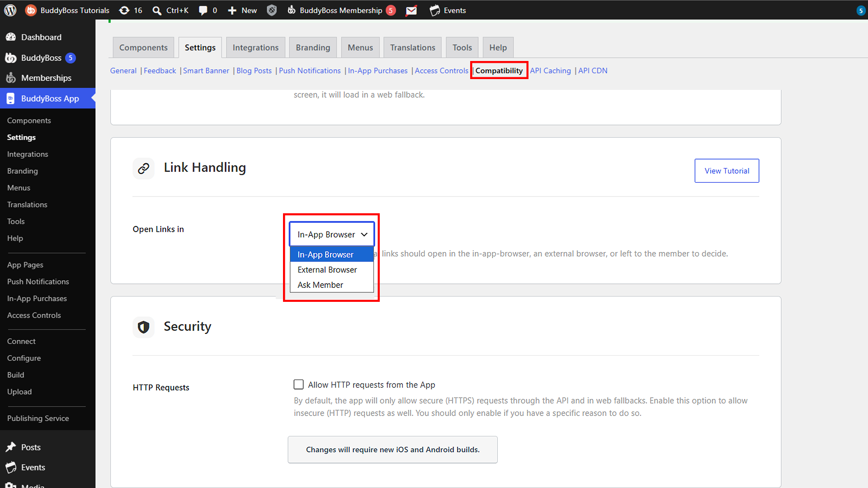Open Upload in sidebar submenu
Screen dimensions: 868x488
click(x=19, y=392)
